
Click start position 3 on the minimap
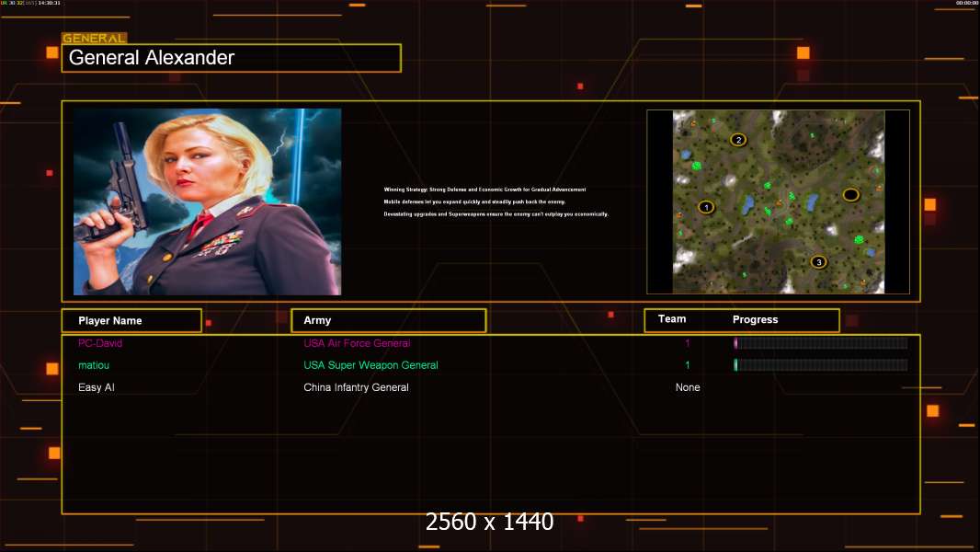click(819, 262)
